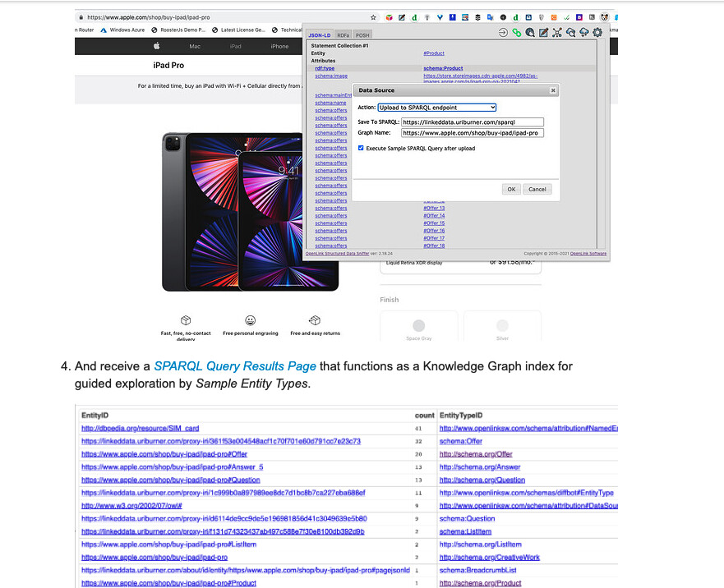Click the schema:image attribute link
This screenshot has height=588, width=724.
(x=331, y=76)
